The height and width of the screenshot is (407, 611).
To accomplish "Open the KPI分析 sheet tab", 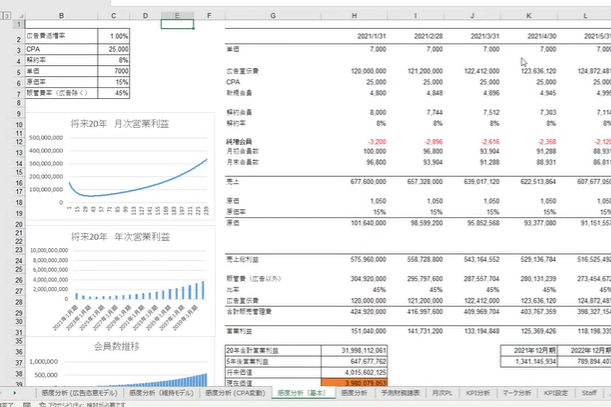I will tap(478, 393).
